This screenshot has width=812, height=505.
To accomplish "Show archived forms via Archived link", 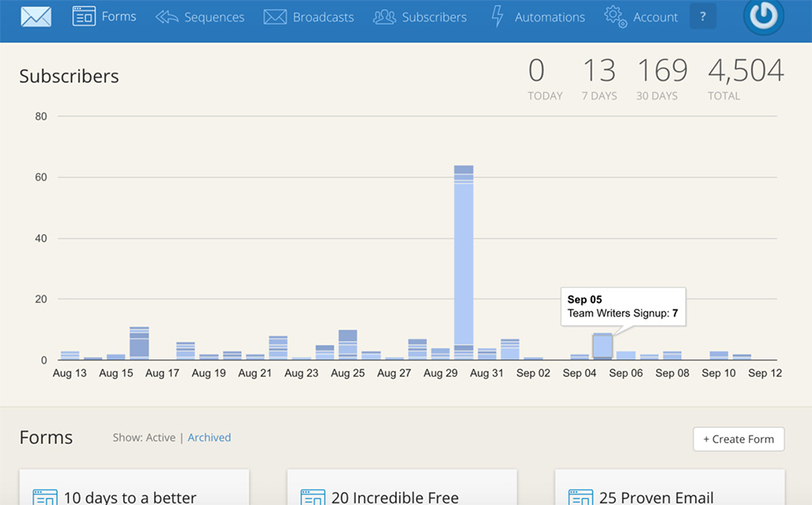I will point(209,437).
